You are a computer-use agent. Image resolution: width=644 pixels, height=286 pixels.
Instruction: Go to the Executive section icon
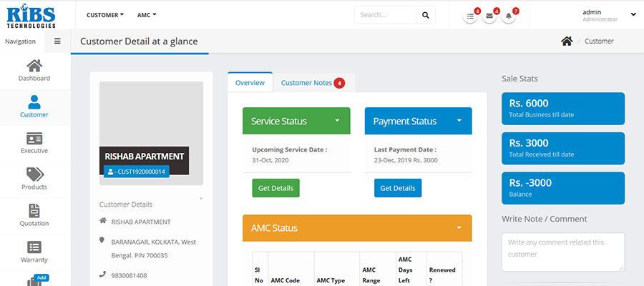[34, 139]
